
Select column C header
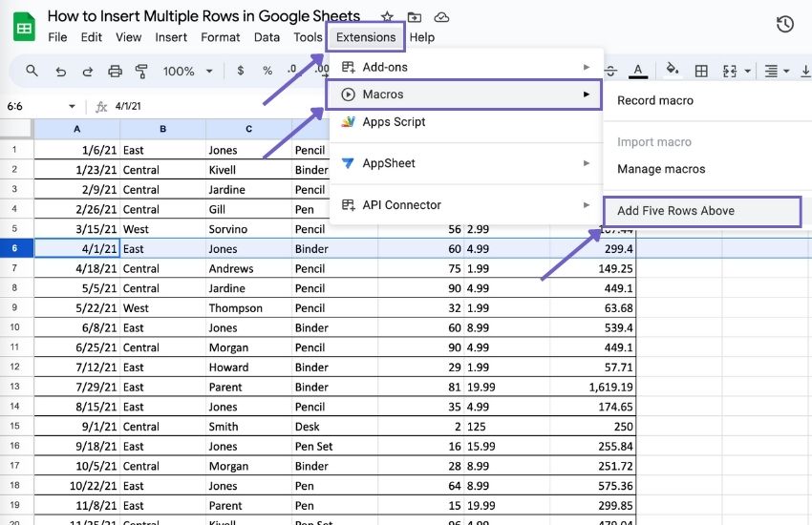click(x=248, y=129)
